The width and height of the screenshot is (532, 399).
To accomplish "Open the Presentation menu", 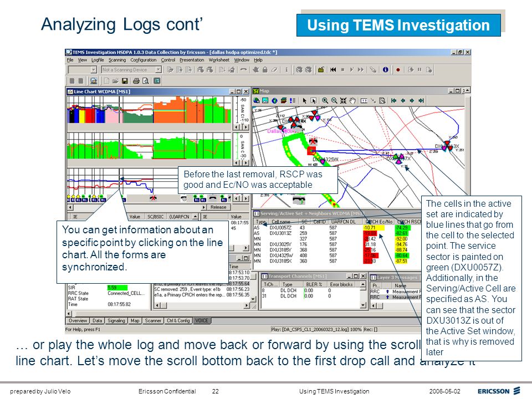I will click(x=192, y=60).
